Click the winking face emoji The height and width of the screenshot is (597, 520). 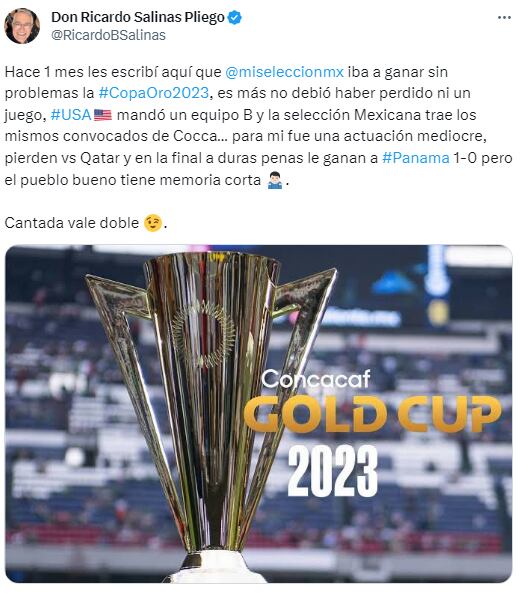coord(153,223)
